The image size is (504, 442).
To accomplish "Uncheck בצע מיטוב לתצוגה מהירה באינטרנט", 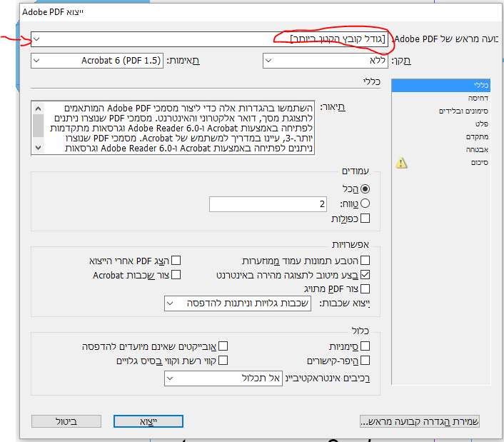I will pos(365,274).
